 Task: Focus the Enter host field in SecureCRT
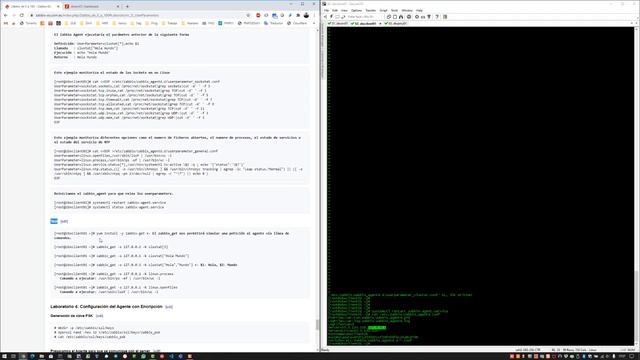364,17
